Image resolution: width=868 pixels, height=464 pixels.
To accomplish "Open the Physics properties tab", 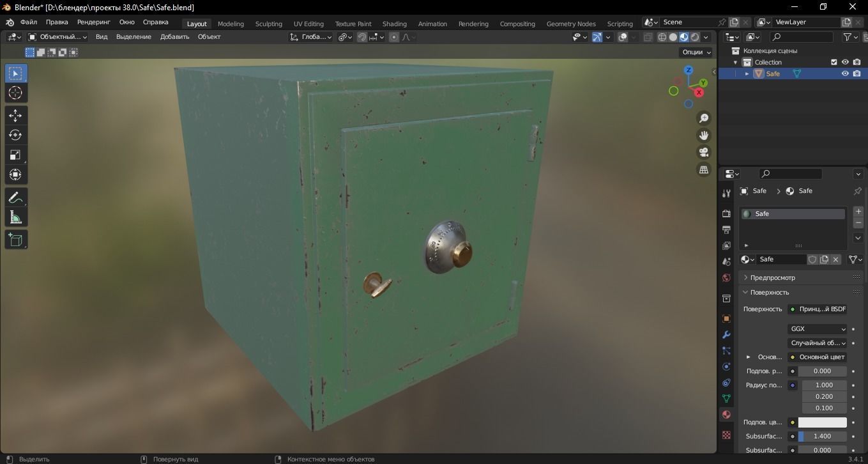I will point(726,366).
